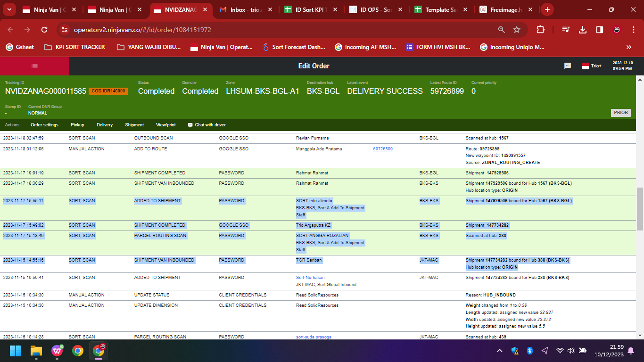Open the Shipment actions menu
This screenshot has width=644, height=362.
pyautogui.click(x=134, y=125)
